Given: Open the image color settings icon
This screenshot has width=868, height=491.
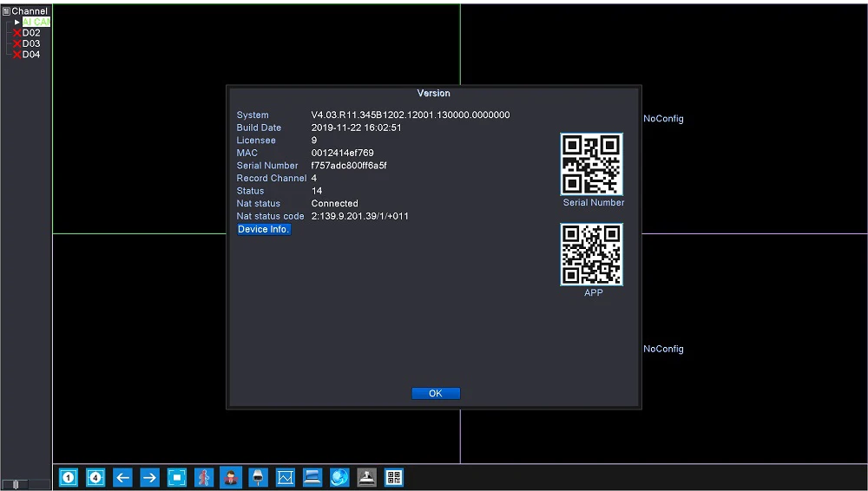Looking at the screenshot, I should (x=285, y=477).
